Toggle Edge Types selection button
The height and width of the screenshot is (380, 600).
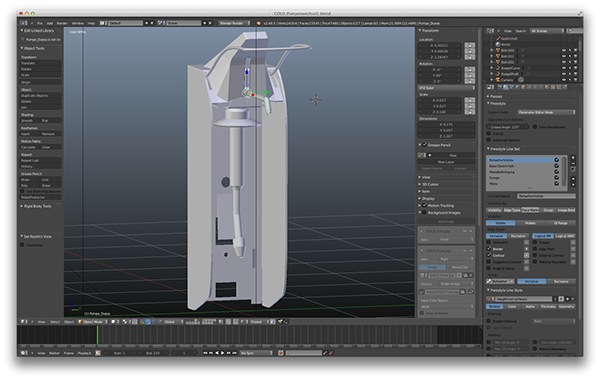pos(512,210)
